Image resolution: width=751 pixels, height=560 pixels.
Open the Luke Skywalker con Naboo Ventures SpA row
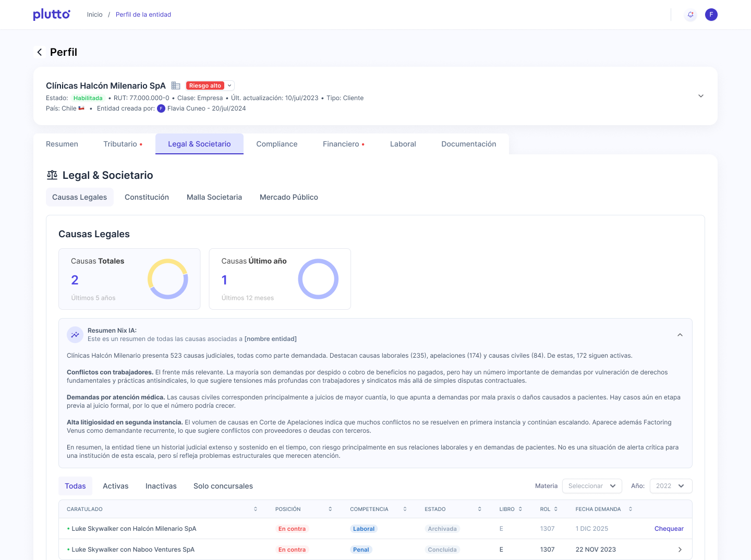click(375, 550)
